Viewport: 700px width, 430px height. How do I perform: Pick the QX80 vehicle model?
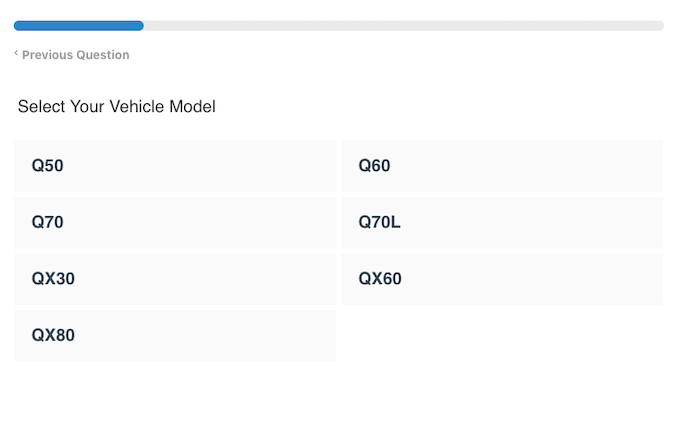pyautogui.click(x=175, y=335)
